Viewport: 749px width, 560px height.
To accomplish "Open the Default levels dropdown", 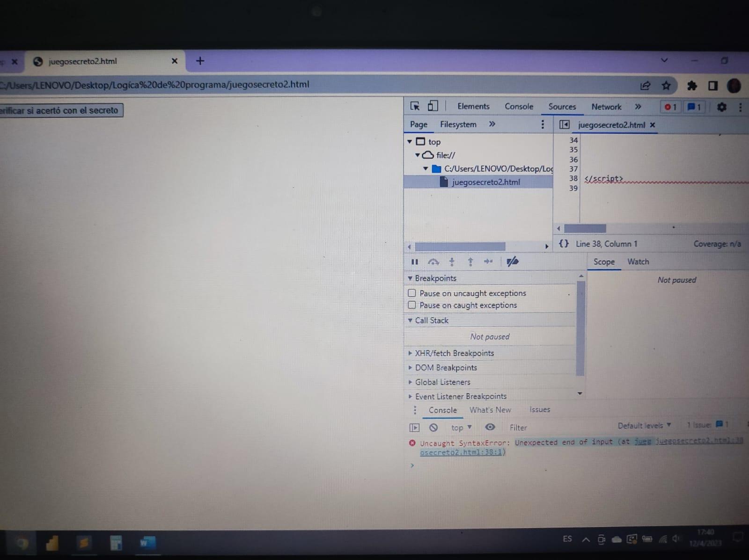I will pyautogui.click(x=644, y=425).
